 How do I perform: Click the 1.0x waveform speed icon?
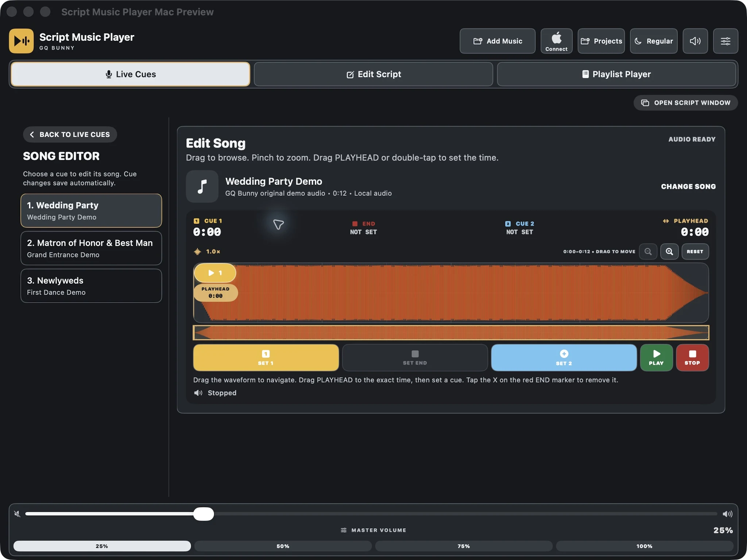tap(197, 252)
